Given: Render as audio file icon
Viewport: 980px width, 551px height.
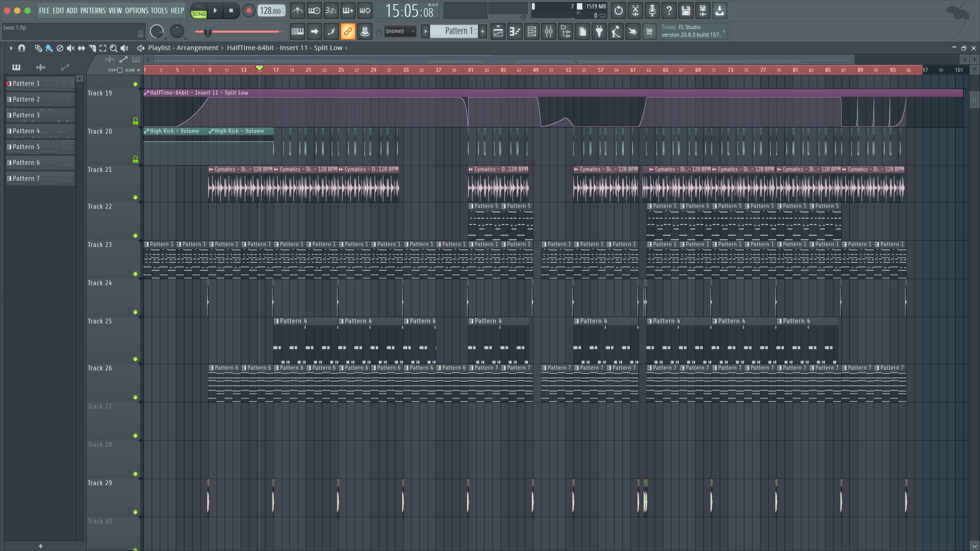Looking at the screenshot, I should coord(703,10).
